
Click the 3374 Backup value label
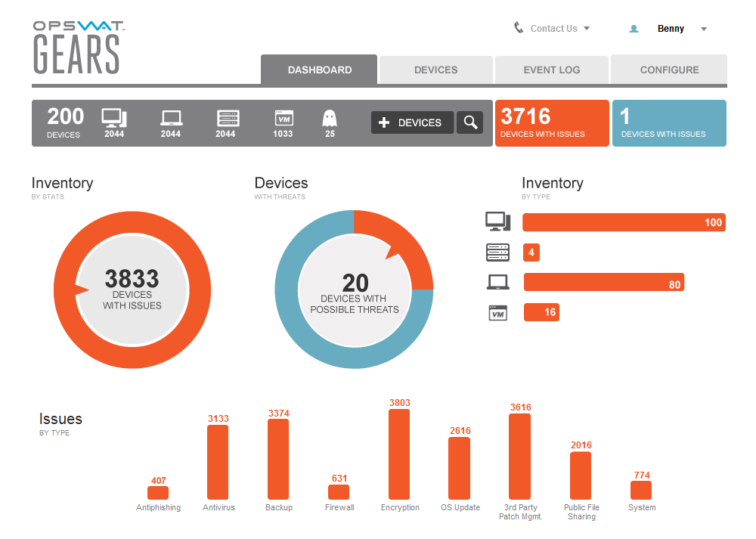coord(279,414)
